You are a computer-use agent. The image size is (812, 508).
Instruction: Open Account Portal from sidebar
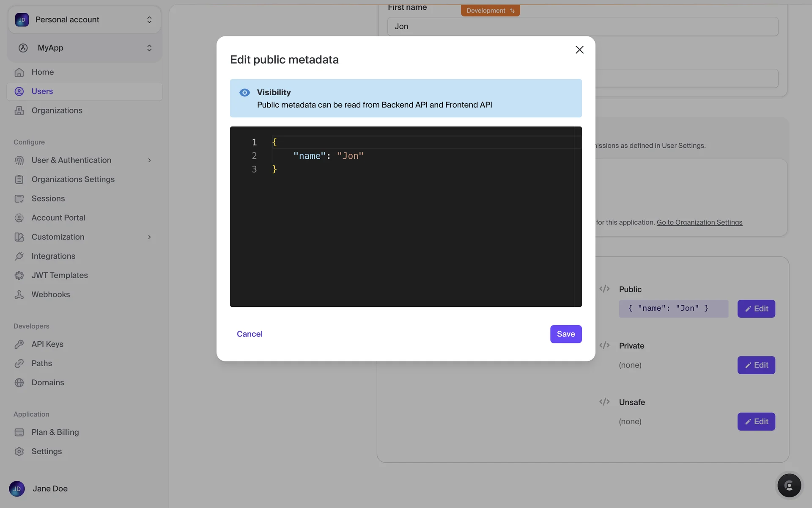(58, 218)
